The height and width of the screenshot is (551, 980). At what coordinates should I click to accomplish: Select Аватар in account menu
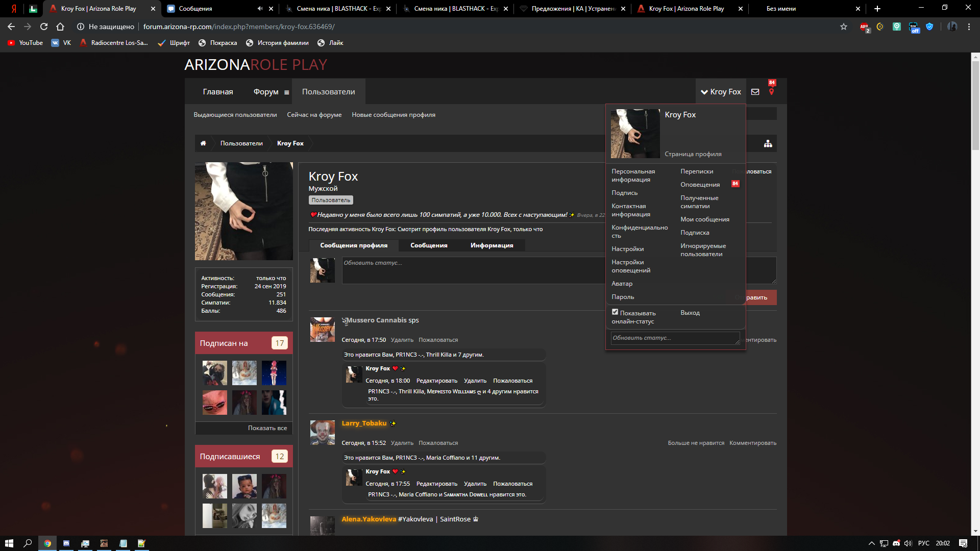click(622, 284)
